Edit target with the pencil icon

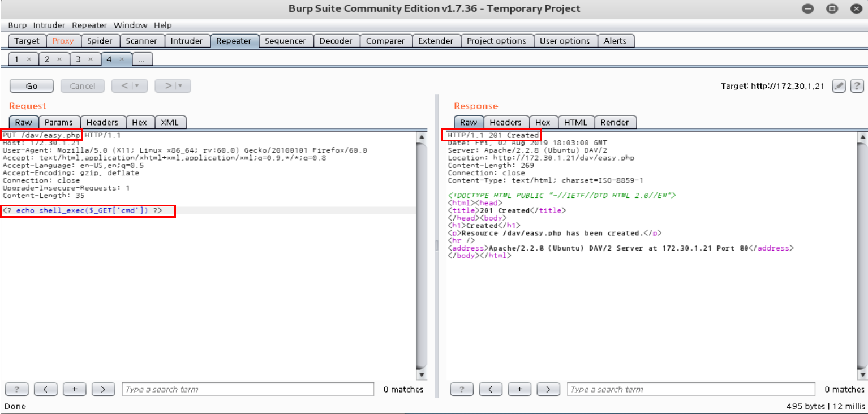click(840, 86)
